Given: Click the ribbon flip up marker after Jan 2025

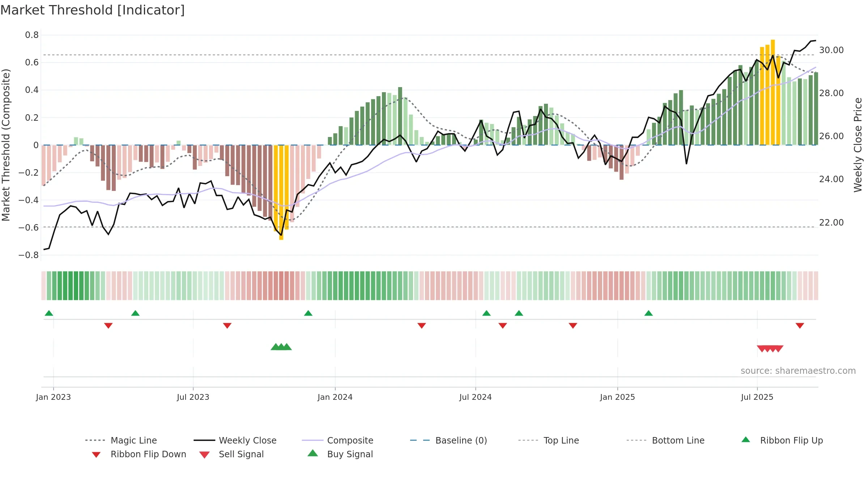Looking at the screenshot, I should tap(648, 313).
